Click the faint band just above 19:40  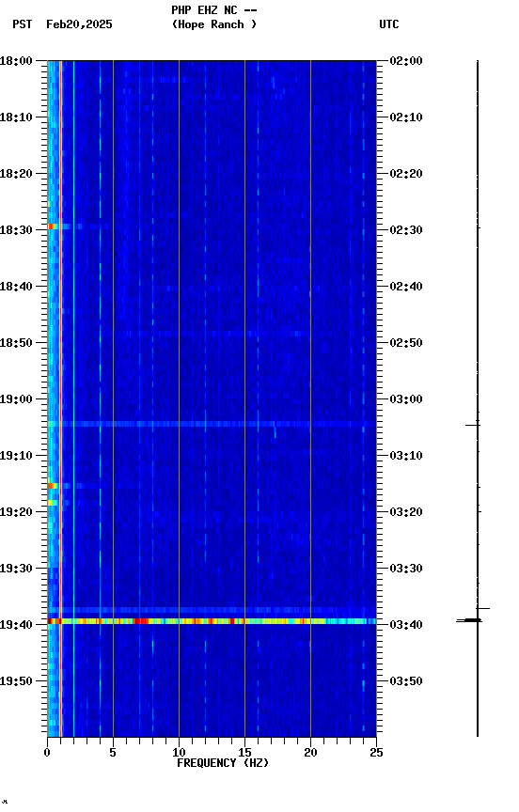[x=212, y=610]
